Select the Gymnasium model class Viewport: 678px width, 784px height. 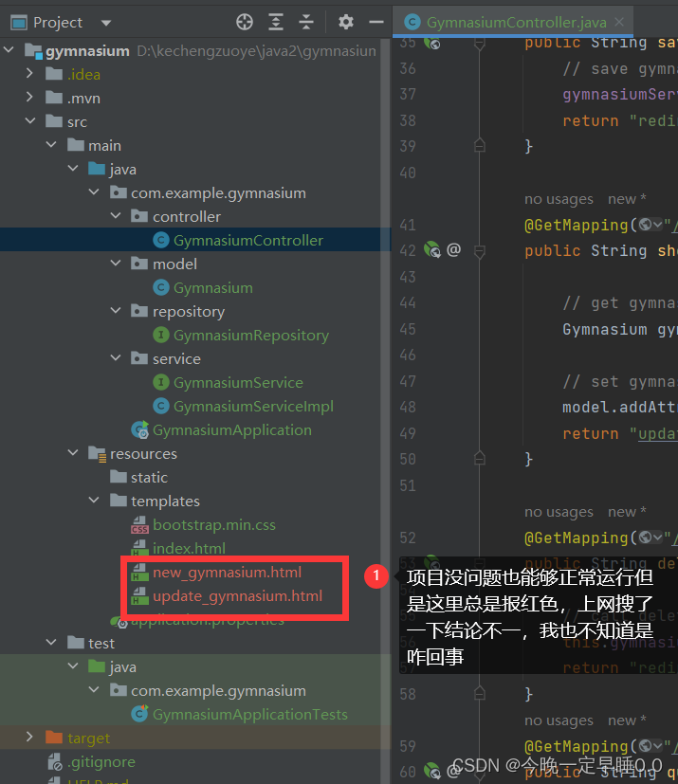click(213, 288)
